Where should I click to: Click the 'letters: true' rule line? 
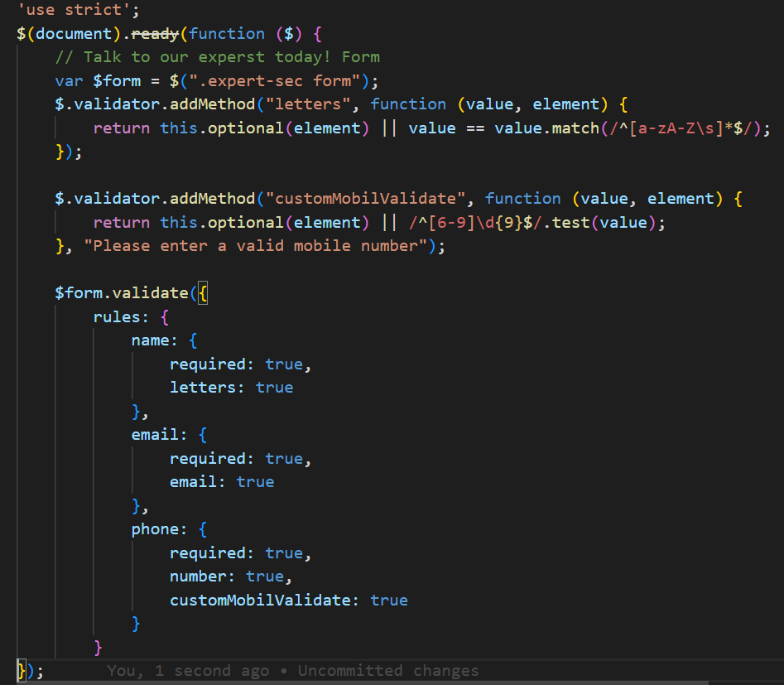click(232, 388)
